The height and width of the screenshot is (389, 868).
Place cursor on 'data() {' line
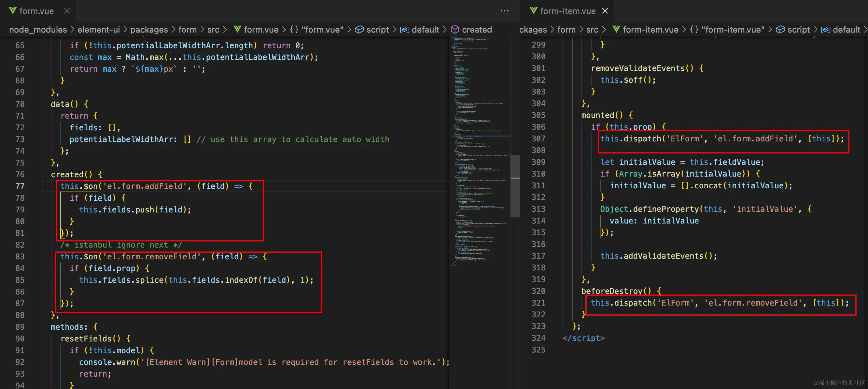(x=69, y=104)
